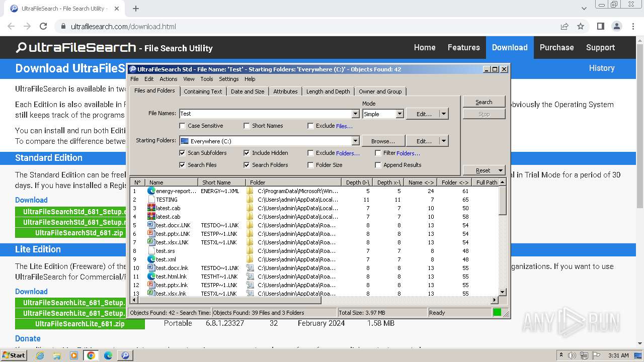Open the Starting Folders Edit button arrow

pos(444,141)
